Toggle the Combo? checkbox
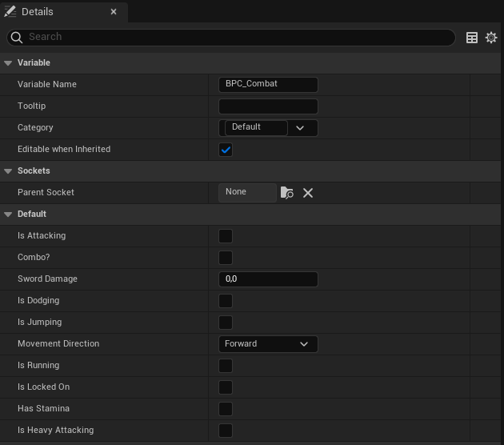 pyautogui.click(x=226, y=258)
